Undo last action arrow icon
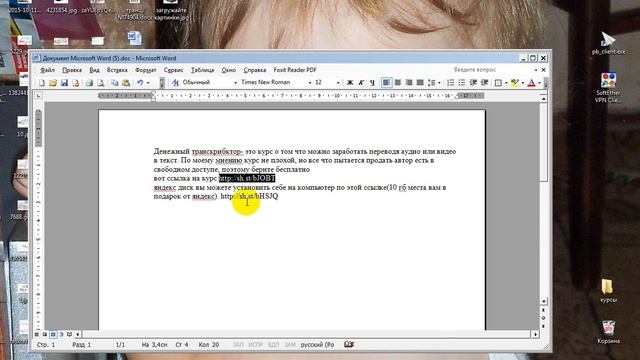 140,83
